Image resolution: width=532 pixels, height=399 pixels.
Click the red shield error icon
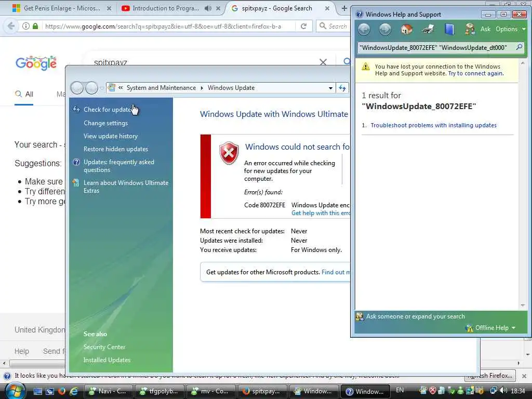click(229, 153)
